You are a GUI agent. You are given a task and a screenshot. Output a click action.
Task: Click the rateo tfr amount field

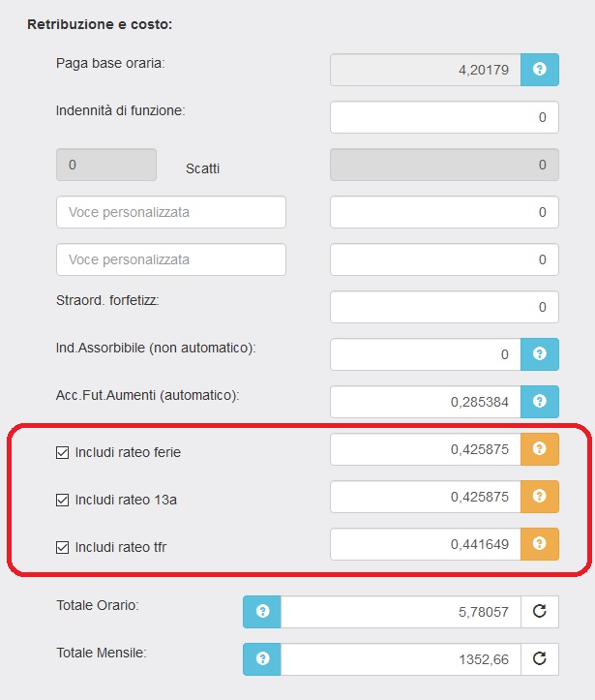point(426,544)
